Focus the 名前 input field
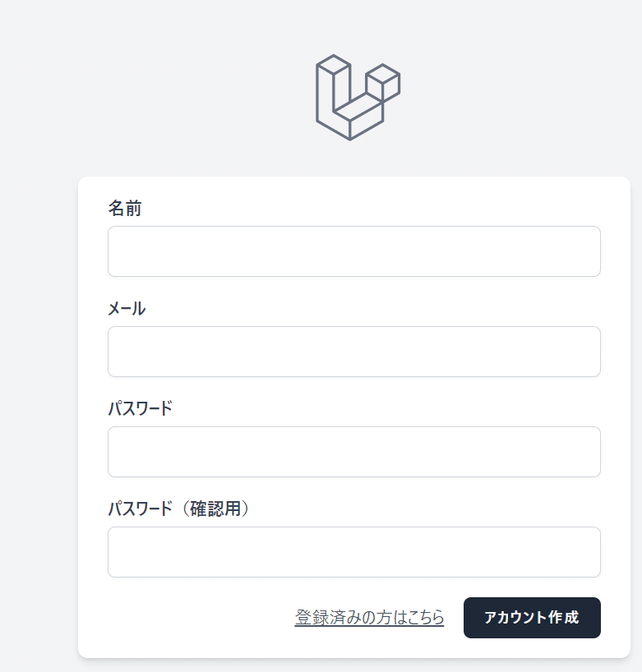 pos(353,251)
